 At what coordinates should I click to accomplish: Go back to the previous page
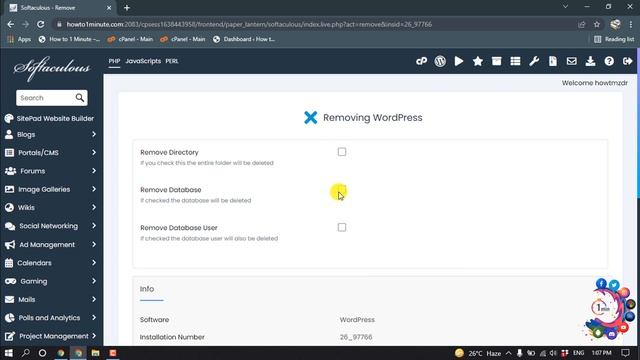pyautogui.click(x=11, y=24)
